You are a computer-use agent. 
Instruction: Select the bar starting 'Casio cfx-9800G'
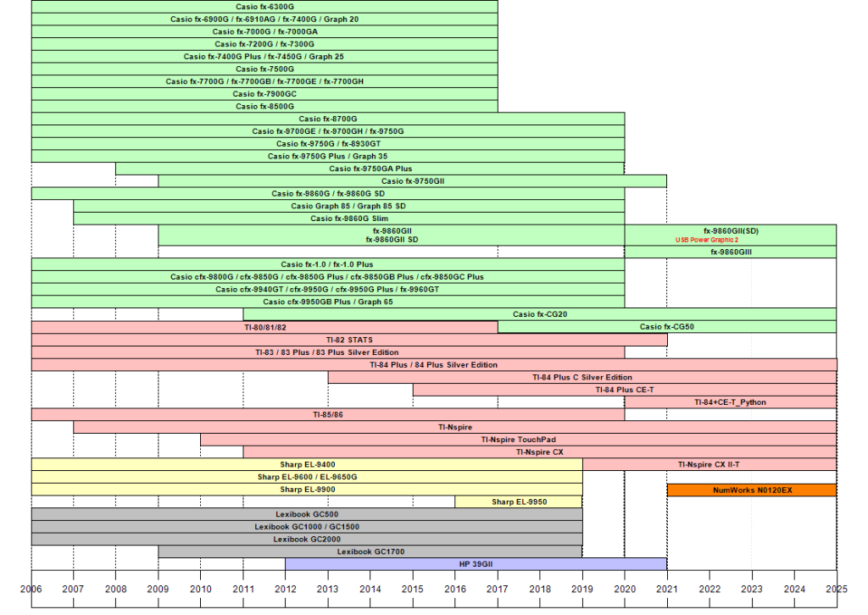tap(328, 277)
